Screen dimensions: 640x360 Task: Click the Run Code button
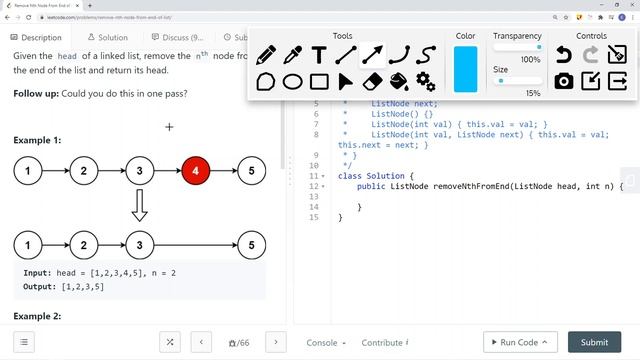[520, 342]
